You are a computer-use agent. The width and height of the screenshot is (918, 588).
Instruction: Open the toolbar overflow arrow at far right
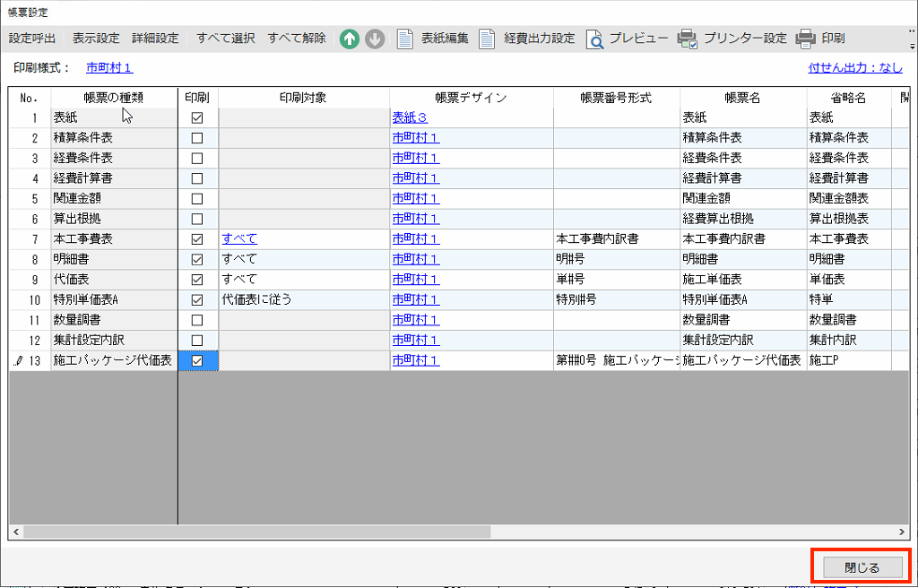[x=912, y=46]
